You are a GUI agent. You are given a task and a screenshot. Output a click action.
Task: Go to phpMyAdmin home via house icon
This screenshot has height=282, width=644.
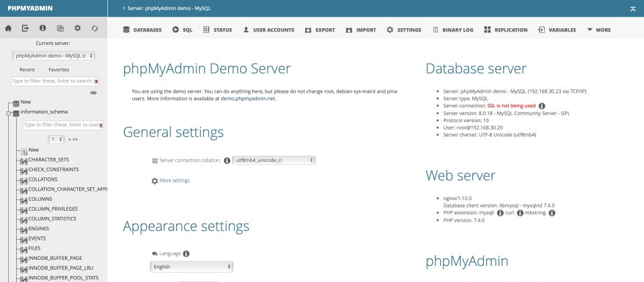click(x=8, y=28)
